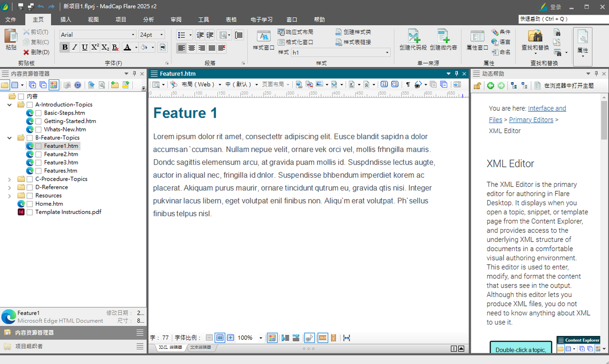
Task: Follow the Primary Editors breadcrumb link
Action: pyautogui.click(x=531, y=120)
